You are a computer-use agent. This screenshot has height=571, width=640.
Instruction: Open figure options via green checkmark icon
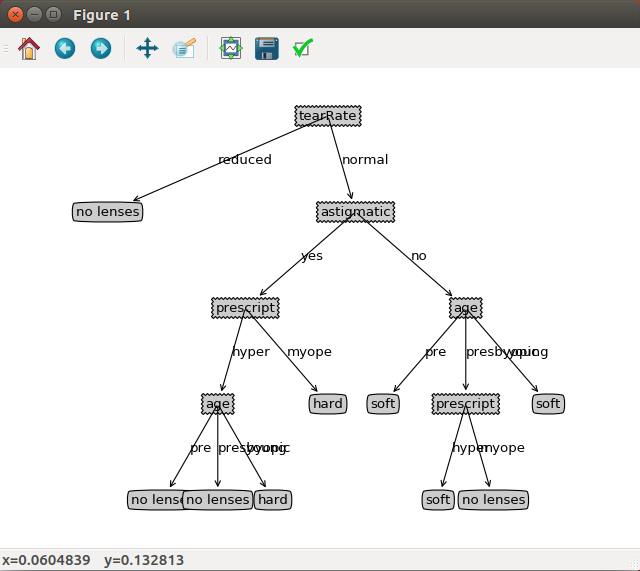pyautogui.click(x=303, y=48)
